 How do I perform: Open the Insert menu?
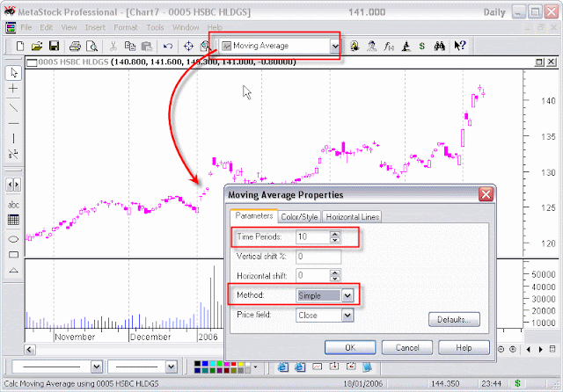[x=95, y=27]
